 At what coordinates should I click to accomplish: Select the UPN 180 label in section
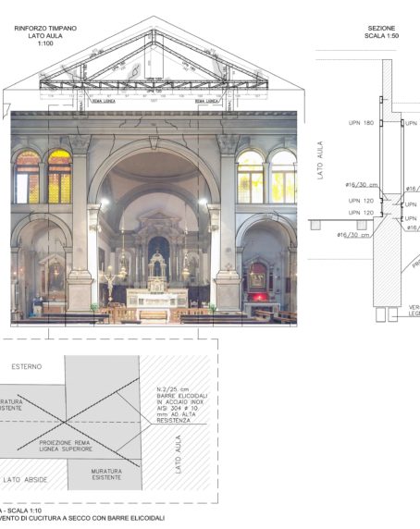coord(361,123)
